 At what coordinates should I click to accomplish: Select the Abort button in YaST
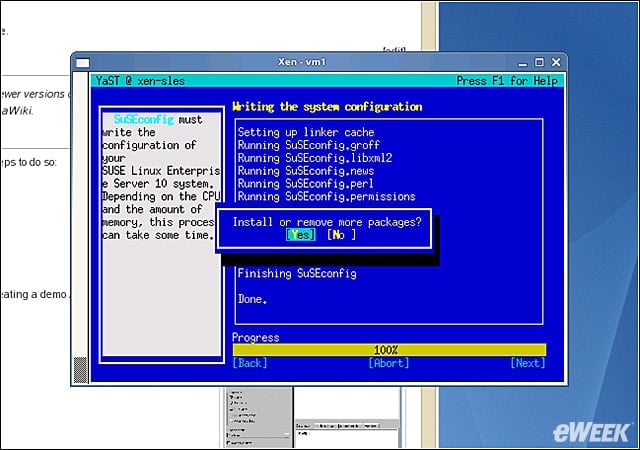coord(389,363)
